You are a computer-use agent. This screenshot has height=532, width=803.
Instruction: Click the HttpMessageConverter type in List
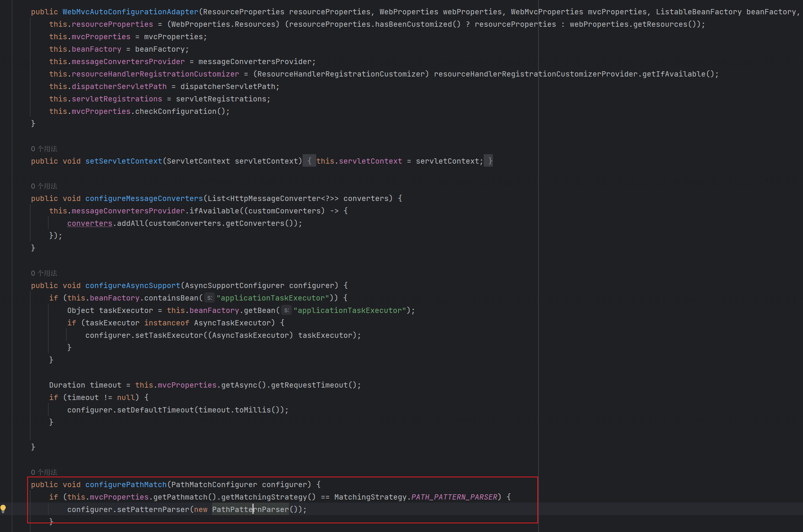pyautogui.click(x=275, y=198)
